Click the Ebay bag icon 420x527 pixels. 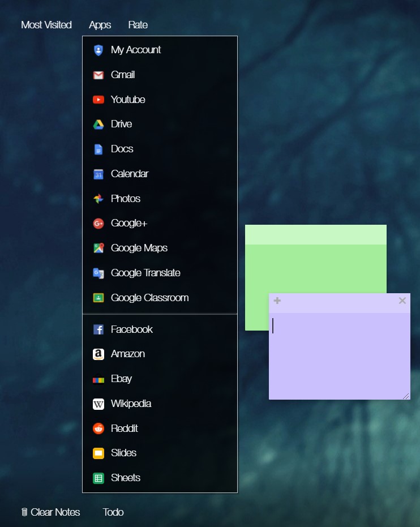(98, 379)
